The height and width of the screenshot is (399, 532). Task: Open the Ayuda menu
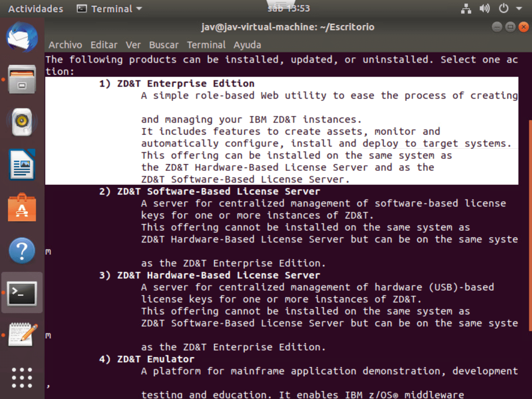[x=247, y=45]
